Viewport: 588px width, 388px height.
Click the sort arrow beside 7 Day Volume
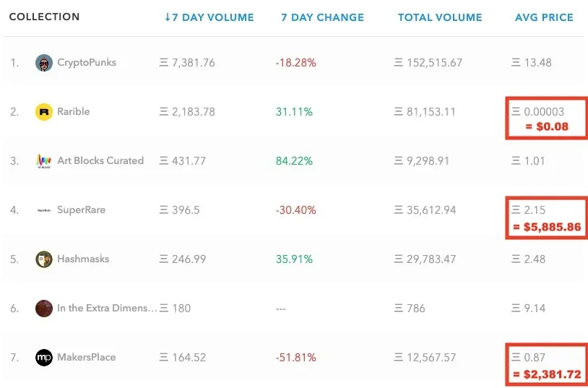coord(168,17)
